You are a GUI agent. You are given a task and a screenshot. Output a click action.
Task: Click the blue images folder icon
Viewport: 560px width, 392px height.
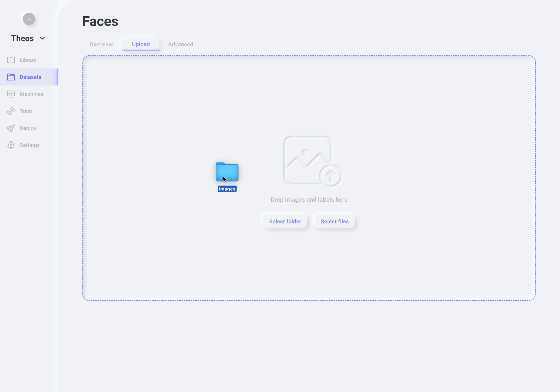pos(227,172)
